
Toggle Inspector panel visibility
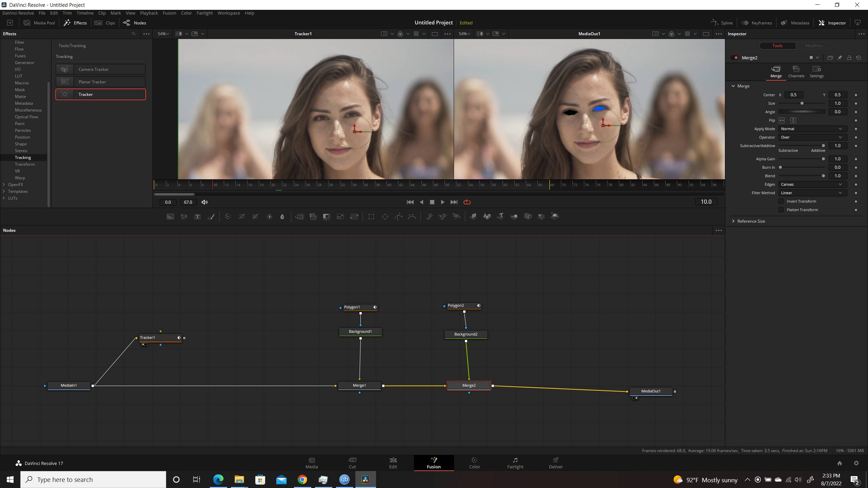click(832, 23)
